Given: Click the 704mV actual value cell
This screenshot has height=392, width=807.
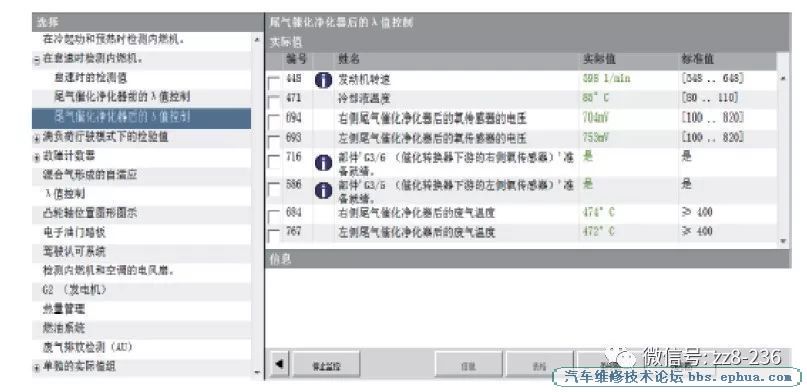Looking at the screenshot, I should (595, 118).
